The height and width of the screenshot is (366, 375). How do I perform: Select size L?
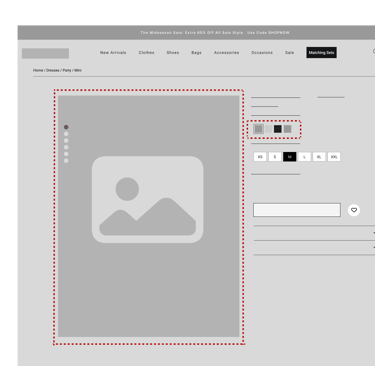tap(304, 157)
